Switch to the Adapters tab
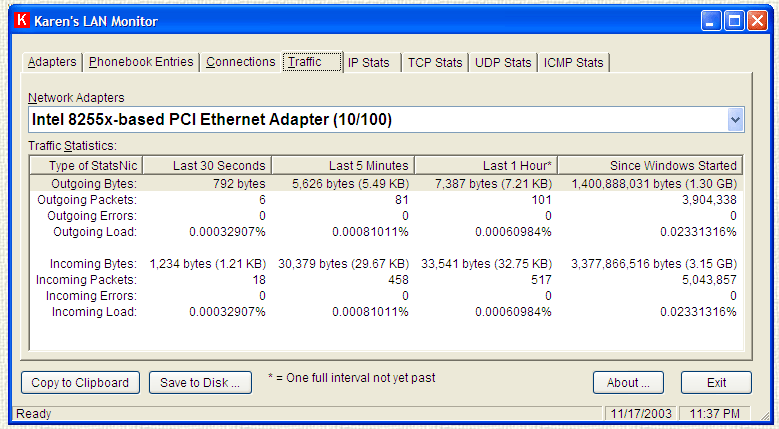Screen dimensions: 779x429 pyautogui.click(x=52, y=62)
